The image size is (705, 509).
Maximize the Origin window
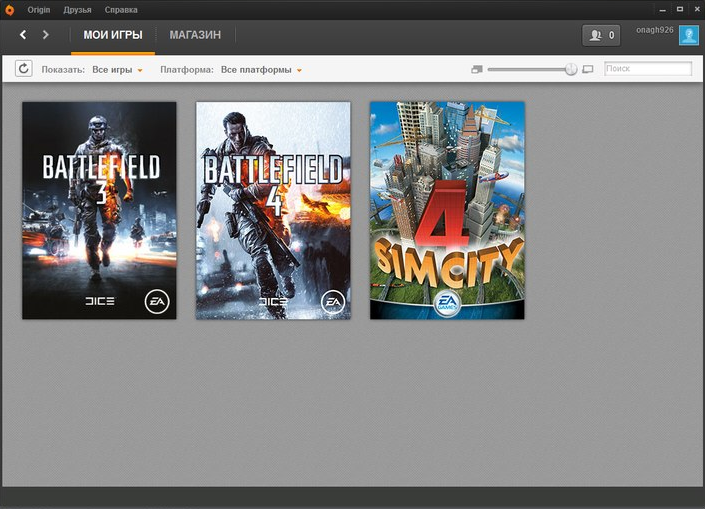coord(680,9)
